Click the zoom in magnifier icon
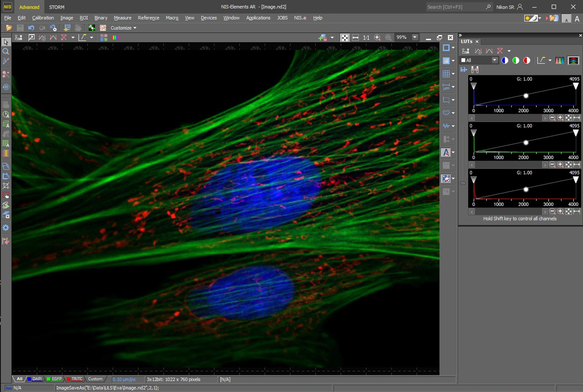This screenshot has height=392, width=583. point(377,38)
